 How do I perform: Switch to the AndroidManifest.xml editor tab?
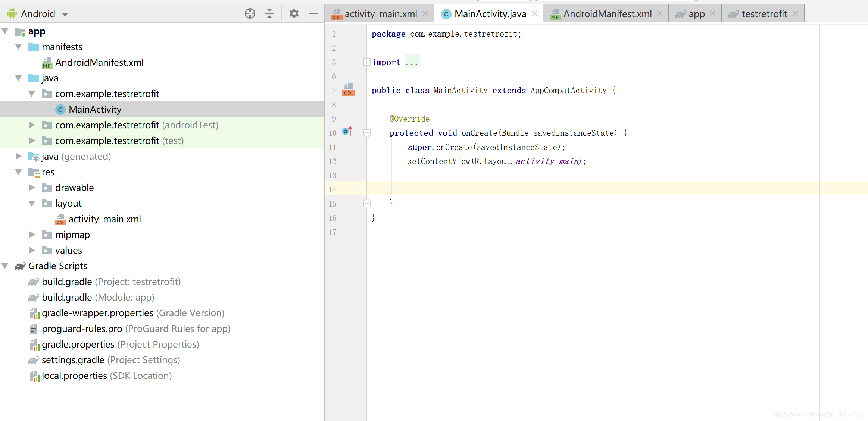point(607,14)
